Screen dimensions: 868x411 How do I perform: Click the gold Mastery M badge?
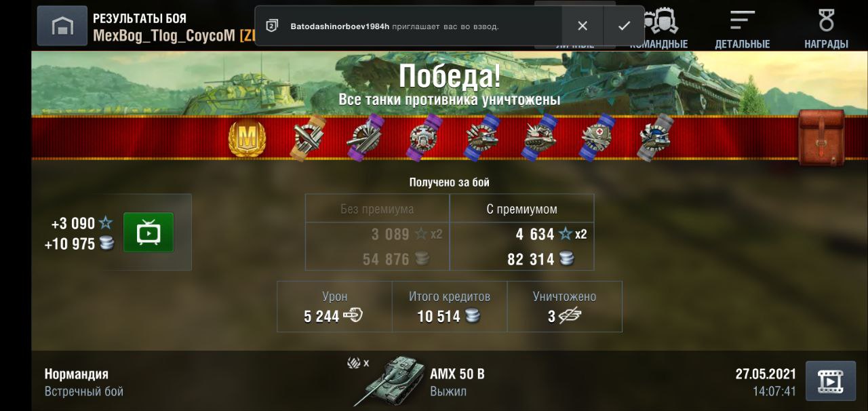click(x=247, y=138)
